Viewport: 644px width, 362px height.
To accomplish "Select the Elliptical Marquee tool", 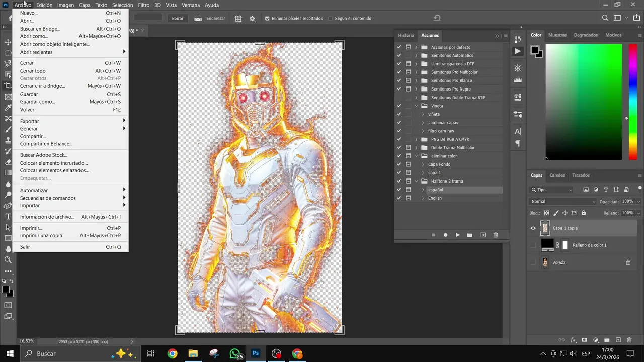I will (8, 53).
